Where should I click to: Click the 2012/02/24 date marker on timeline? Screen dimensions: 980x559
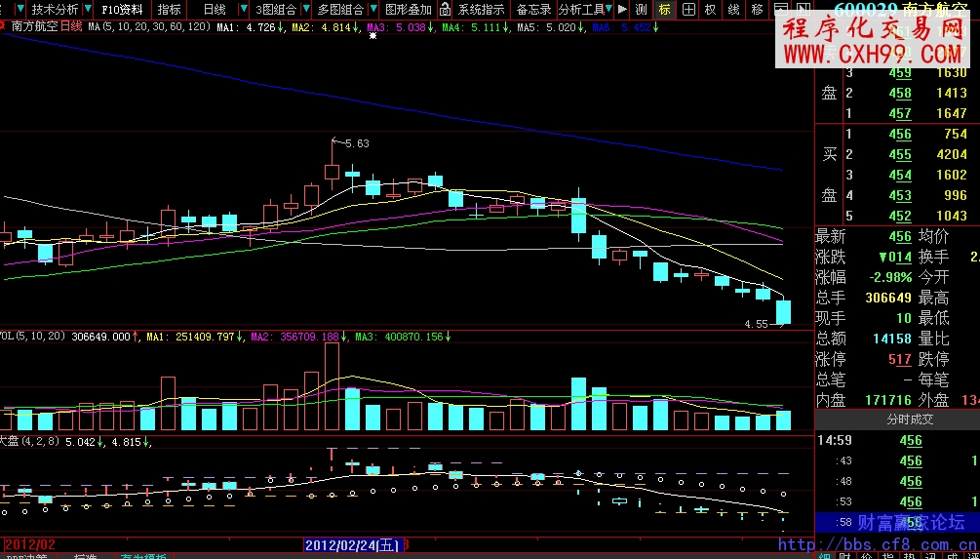tap(353, 544)
